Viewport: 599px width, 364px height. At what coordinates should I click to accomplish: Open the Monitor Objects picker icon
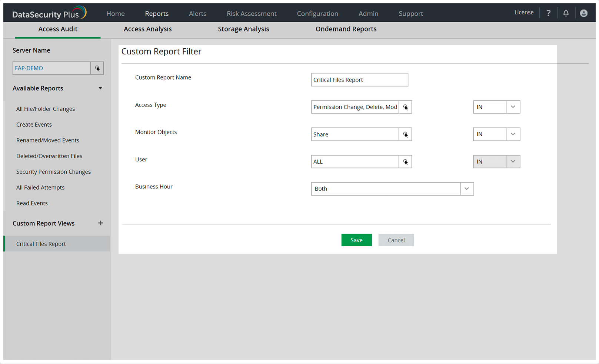pyautogui.click(x=405, y=134)
